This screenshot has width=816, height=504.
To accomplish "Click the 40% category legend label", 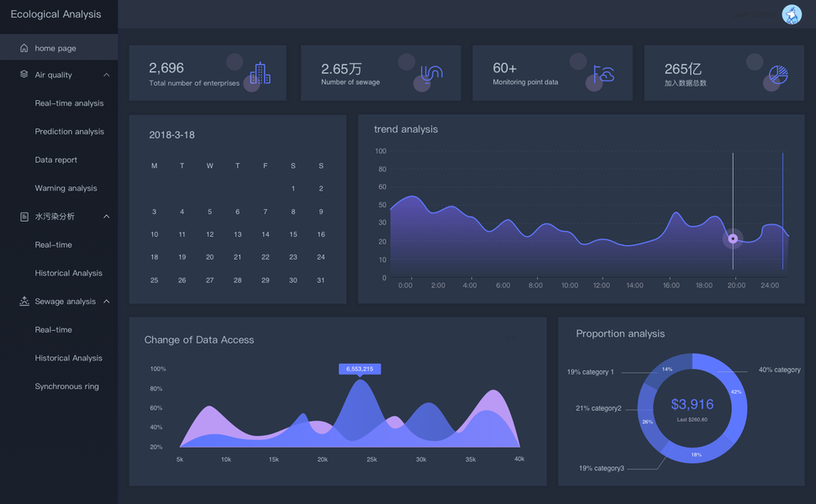I will [x=779, y=370].
